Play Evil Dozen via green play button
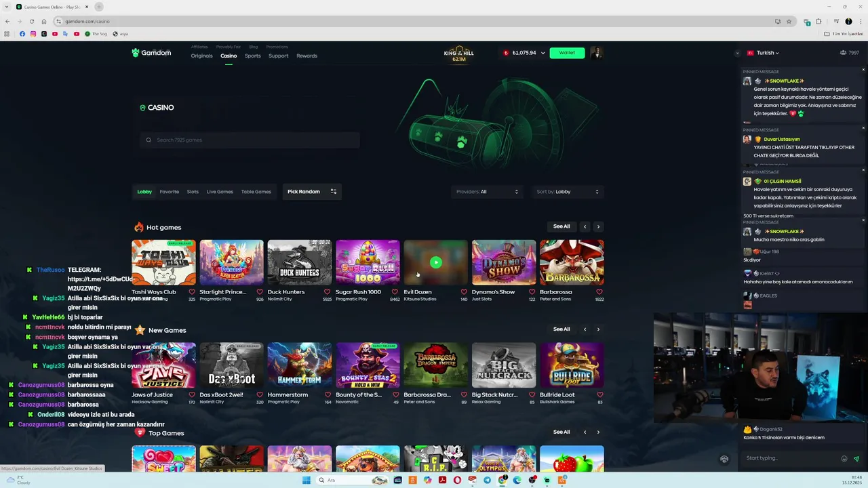Screen dimensions: 868x488 click(436, 262)
